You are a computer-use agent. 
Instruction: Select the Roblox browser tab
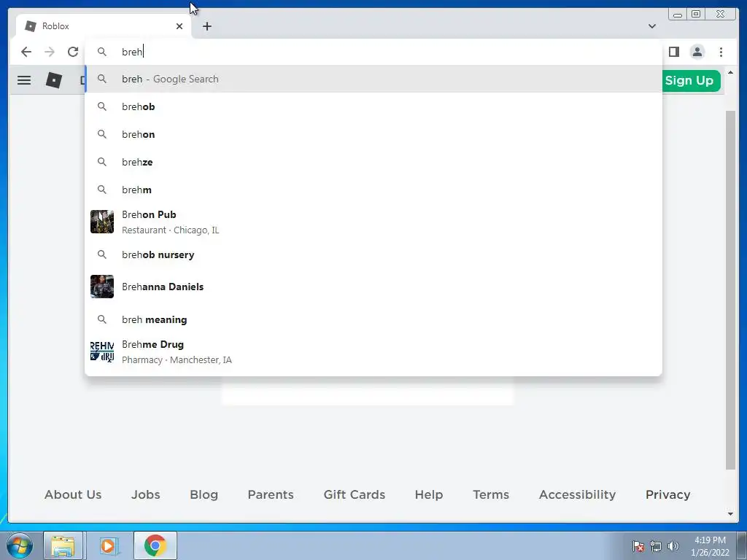point(104,26)
